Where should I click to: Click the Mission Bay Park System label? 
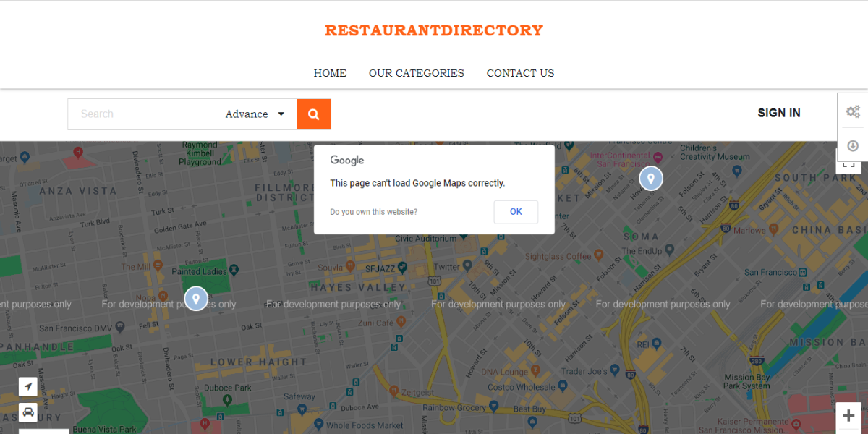[x=747, y=381]
